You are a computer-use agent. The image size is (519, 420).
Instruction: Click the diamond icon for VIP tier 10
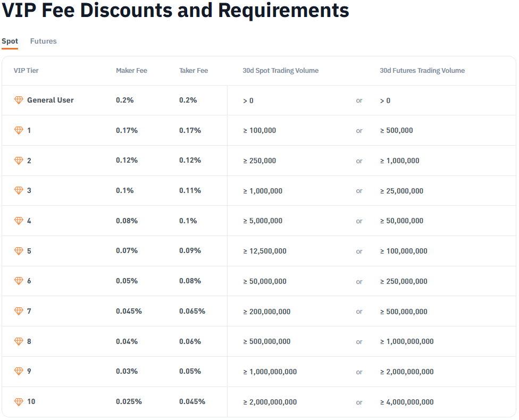(x=19, y=402)
